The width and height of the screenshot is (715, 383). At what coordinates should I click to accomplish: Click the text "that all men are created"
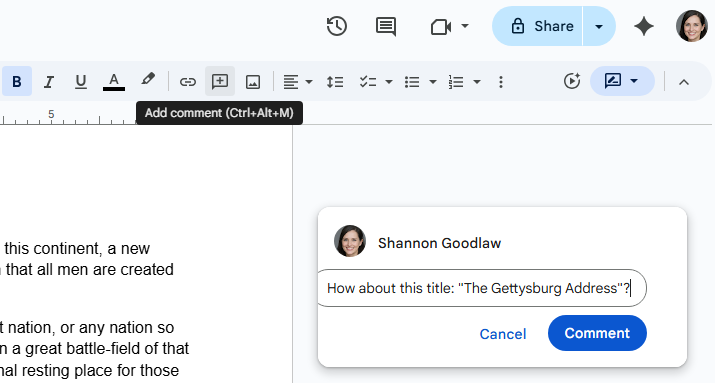pos(90,269)
